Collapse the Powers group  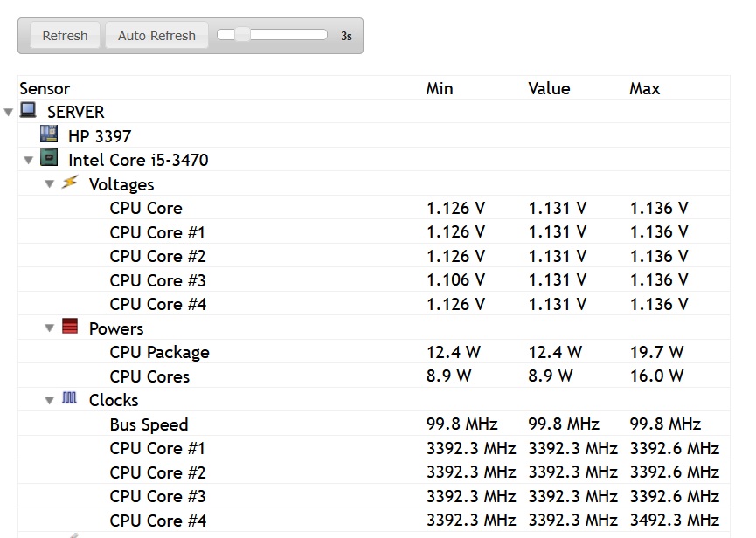pyautogui.click(x=49, y=328)
